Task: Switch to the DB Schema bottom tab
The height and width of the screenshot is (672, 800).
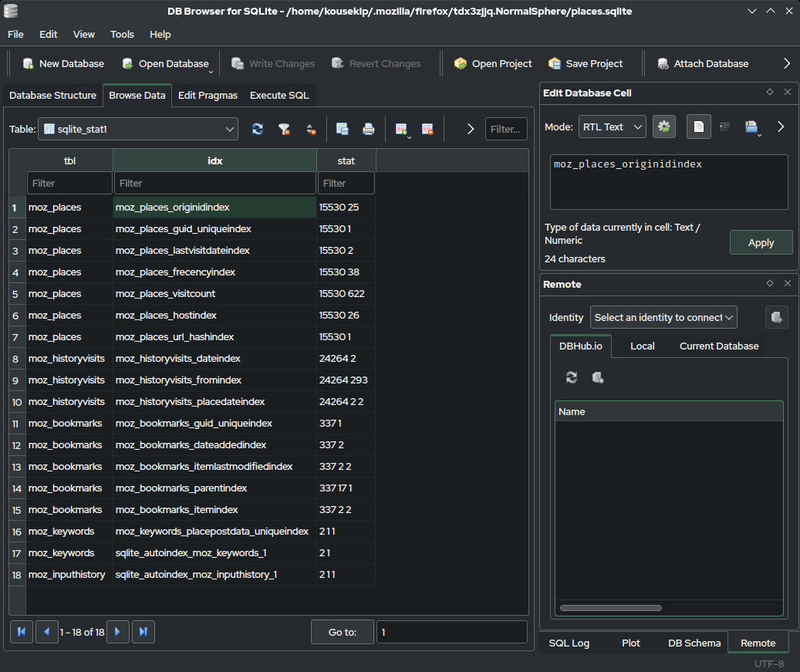Action: pos(694,643)
